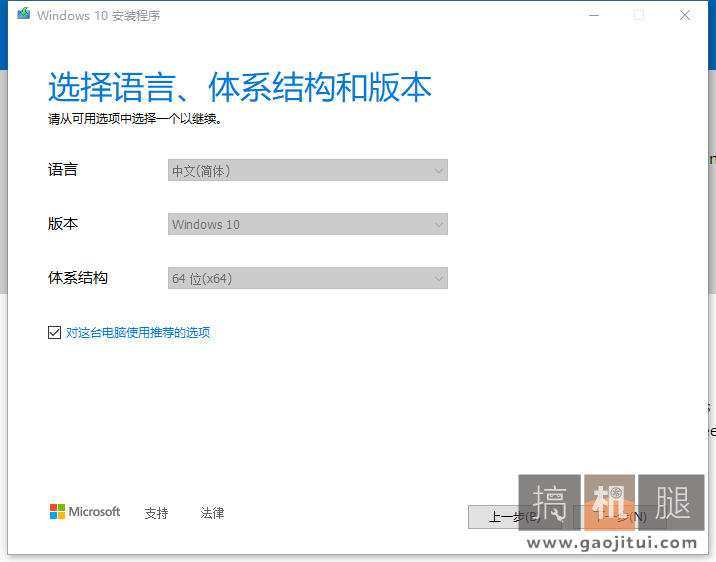Click the Windows 10 setup title bar icon
The height and width of the screenshot is (562, 716).
(24, 14)
